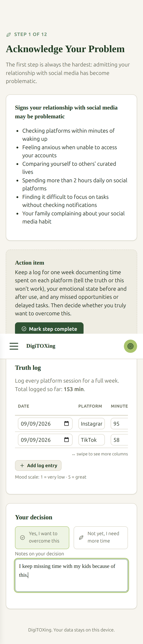This screenshot has width=143, height=644.
Task: Open the hamburger navigation menu
Action: click(x=14, y=346)
